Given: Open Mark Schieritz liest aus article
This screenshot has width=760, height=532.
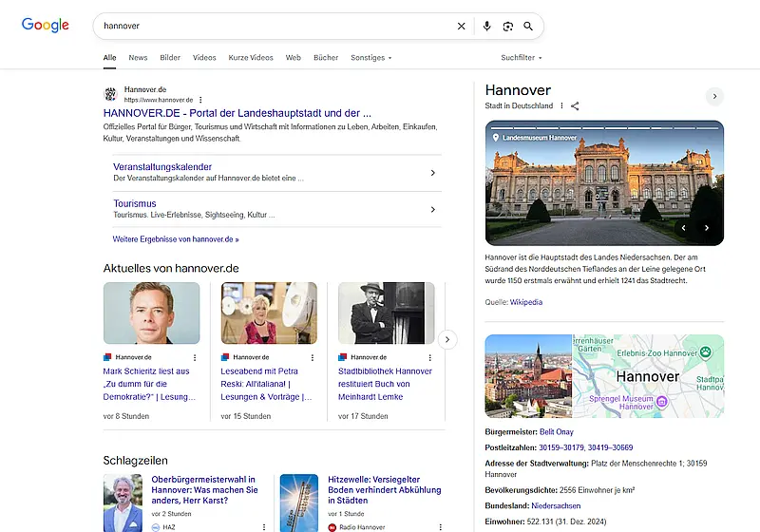Looking at the screenshot, I should 149,384.
